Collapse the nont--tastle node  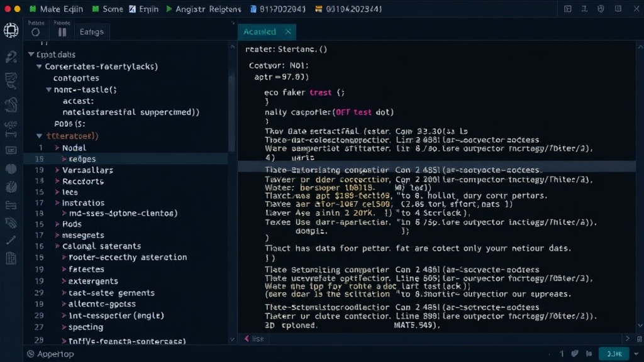coord(49,89)
